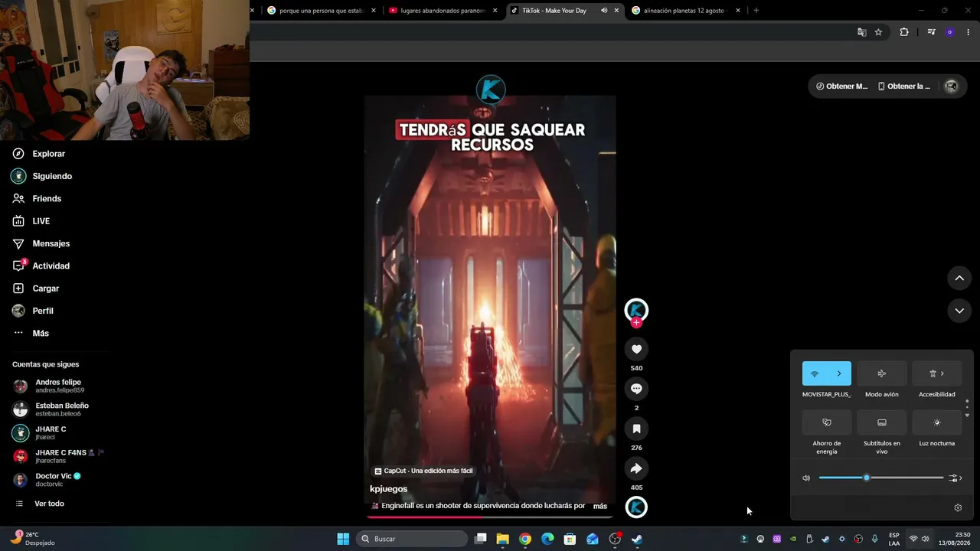This screenshot has height=551, width=980.
Task: Open comments on the TikTok video
Action: tap(636, 389)
